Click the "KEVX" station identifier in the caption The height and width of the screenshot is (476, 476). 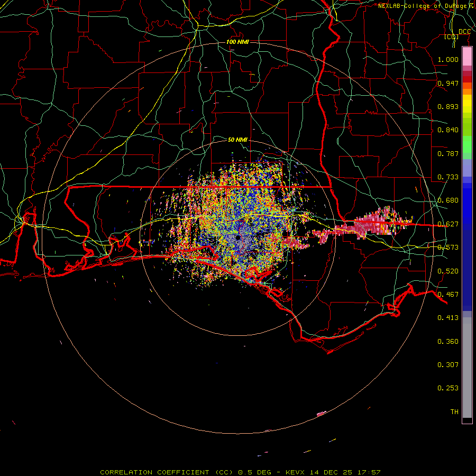(296, 472)
